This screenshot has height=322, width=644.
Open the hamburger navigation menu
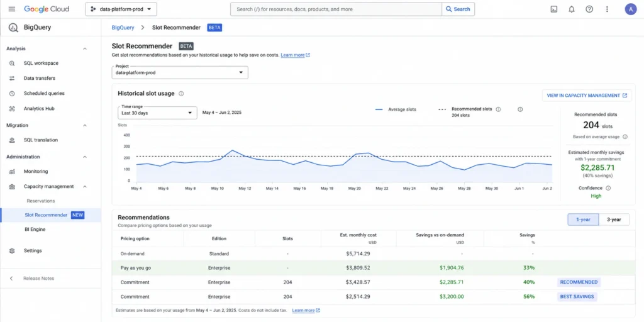tap(12, 9)
